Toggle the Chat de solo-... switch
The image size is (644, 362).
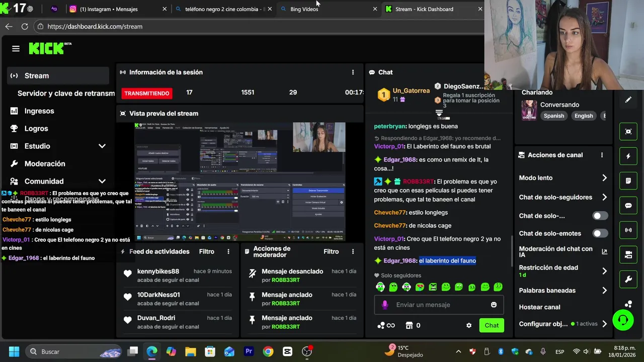599,216
